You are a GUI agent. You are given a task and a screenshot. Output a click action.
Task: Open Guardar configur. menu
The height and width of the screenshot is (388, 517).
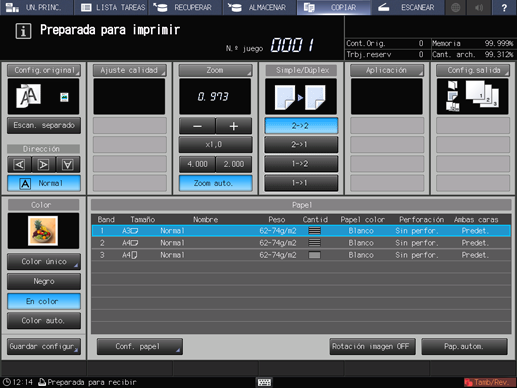pos(44,346)
